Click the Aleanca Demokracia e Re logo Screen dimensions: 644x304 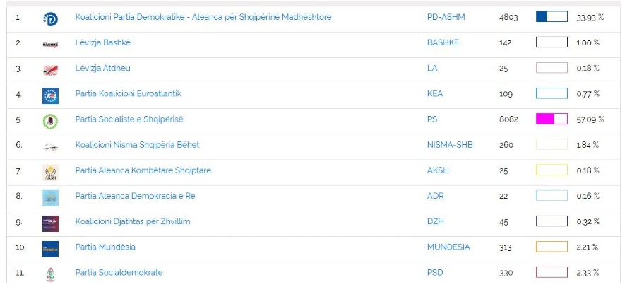click(x=50, y=197)
